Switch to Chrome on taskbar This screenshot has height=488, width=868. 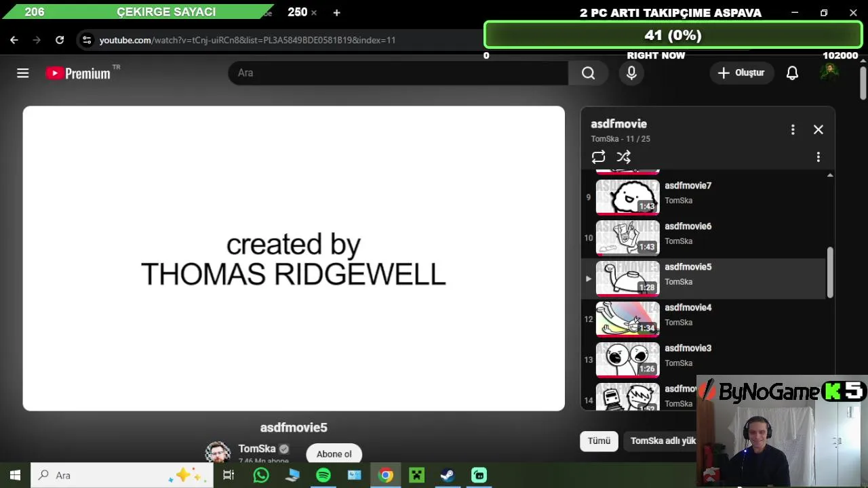386,475
